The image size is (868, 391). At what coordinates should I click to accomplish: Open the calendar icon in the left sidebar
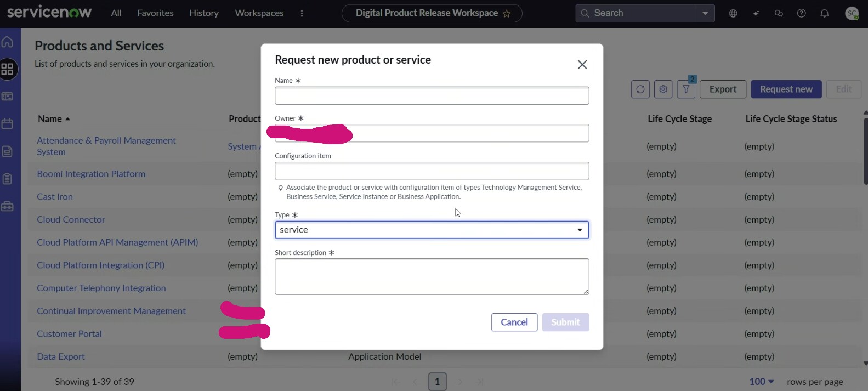(x=8, y=124)
